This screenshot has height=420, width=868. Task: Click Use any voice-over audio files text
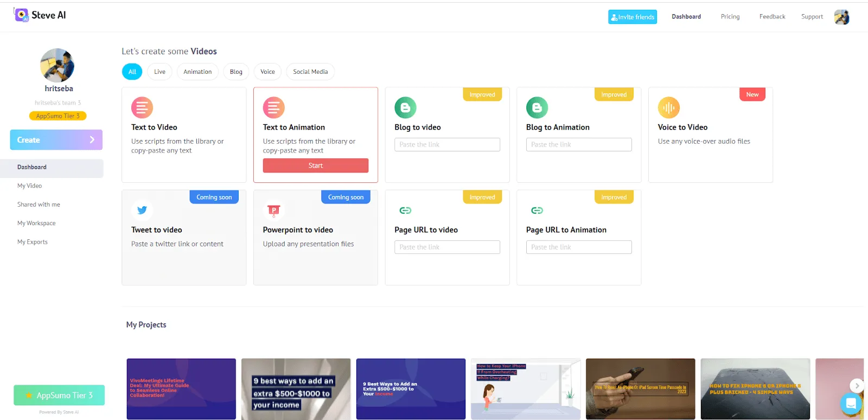(704, 141)
